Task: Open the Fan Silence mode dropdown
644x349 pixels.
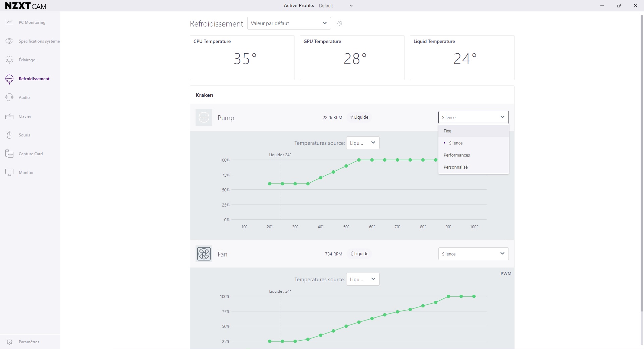Action: point(473,254)
